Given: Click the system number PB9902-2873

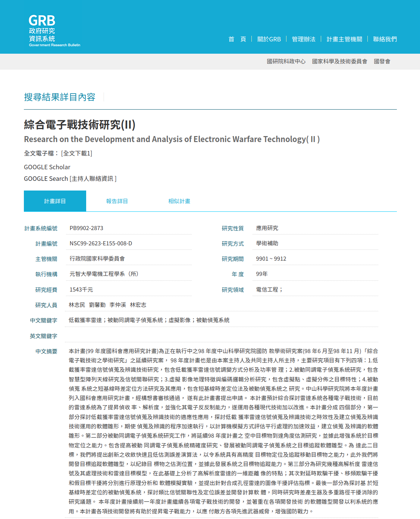Looking at the screenshot, I should (87, 228).
